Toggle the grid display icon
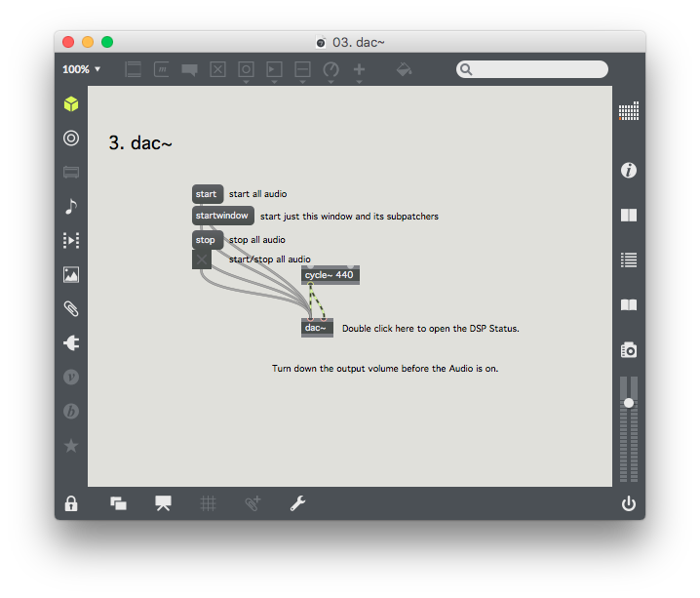The height and width of the screenshot is (598, 700). coord(208,503)
